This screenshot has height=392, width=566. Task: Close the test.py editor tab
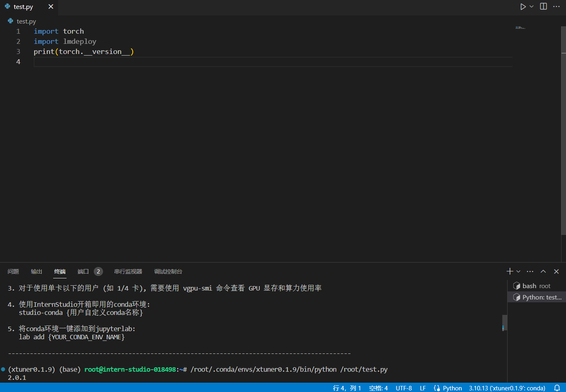coord(51,6)
